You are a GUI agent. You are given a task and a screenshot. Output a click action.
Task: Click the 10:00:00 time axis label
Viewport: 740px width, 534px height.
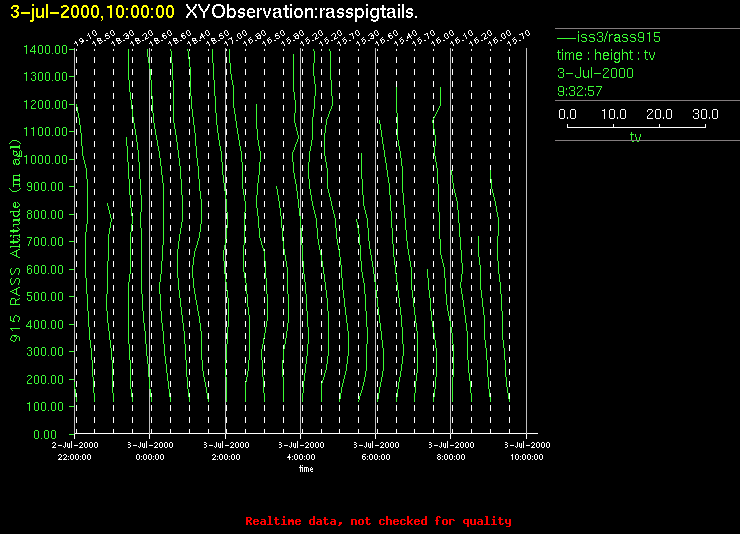pyautogui.click(x=527, y=457)
